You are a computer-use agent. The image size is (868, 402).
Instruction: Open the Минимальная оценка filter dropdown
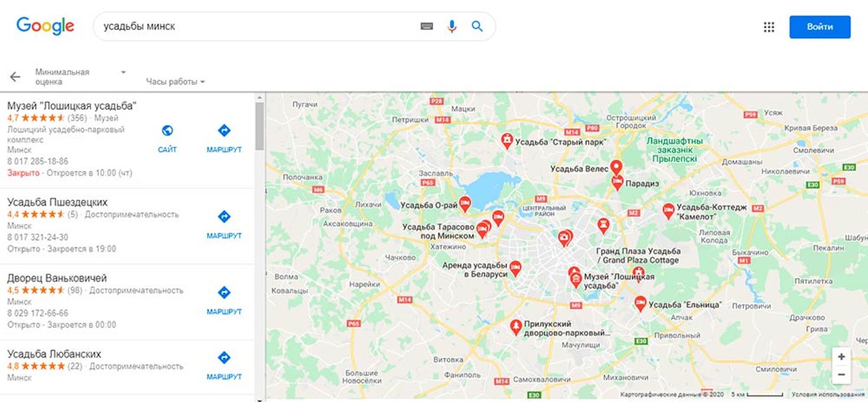pyautogui.click(x=81, y=76)
